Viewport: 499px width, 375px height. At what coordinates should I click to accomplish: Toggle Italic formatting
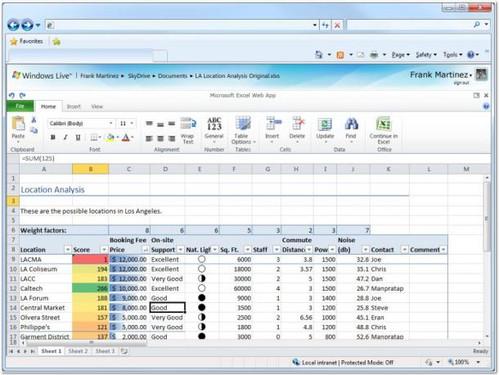click(x=65, y=137)
